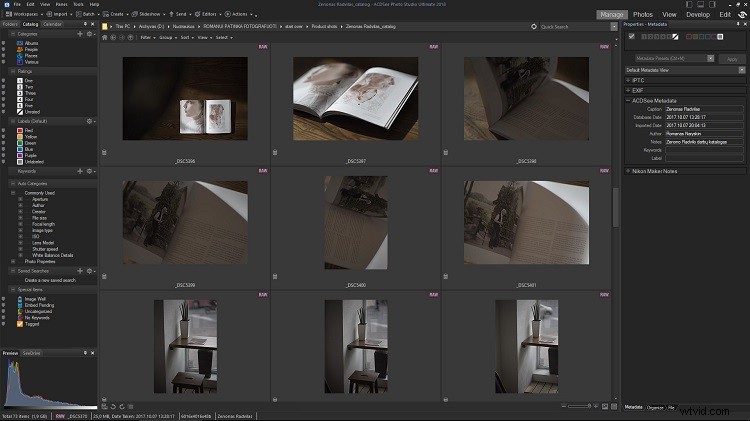Click 'Product shots' in breadcrumb path
The width and height of the screenshot is (750, 421).
pyautogui.click(x=324, y=27)
